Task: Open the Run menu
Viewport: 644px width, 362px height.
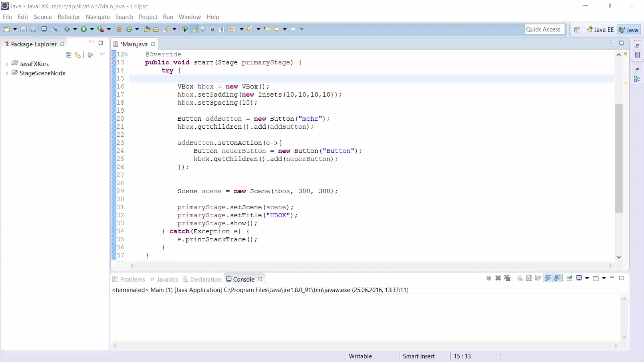Action: click(x=168, y=17)
